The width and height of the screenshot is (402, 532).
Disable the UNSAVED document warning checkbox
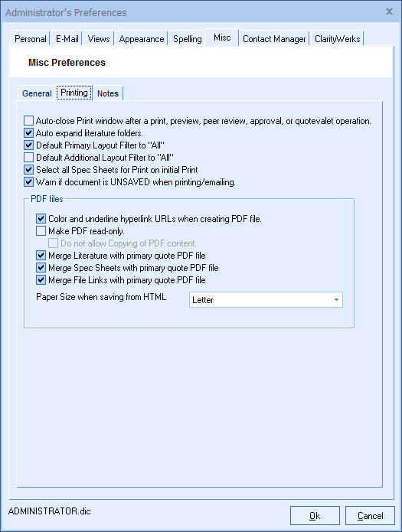pos(28,182)
